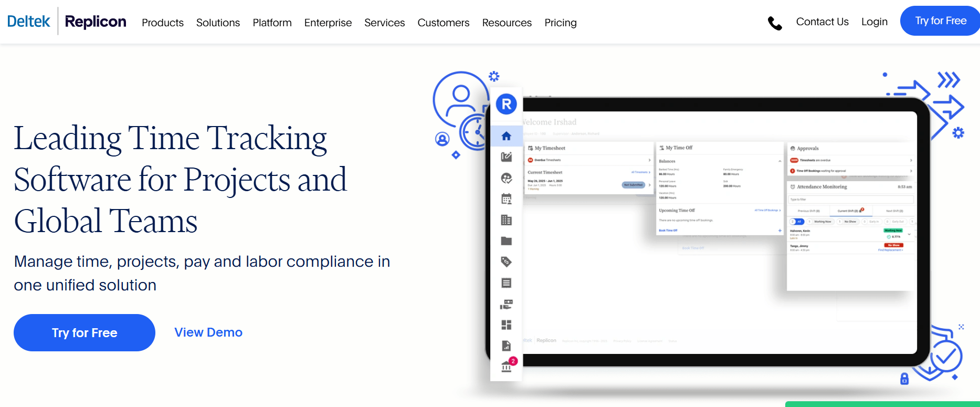Click the round blue R logo icon
980x407 pixels.
point(507,105)
